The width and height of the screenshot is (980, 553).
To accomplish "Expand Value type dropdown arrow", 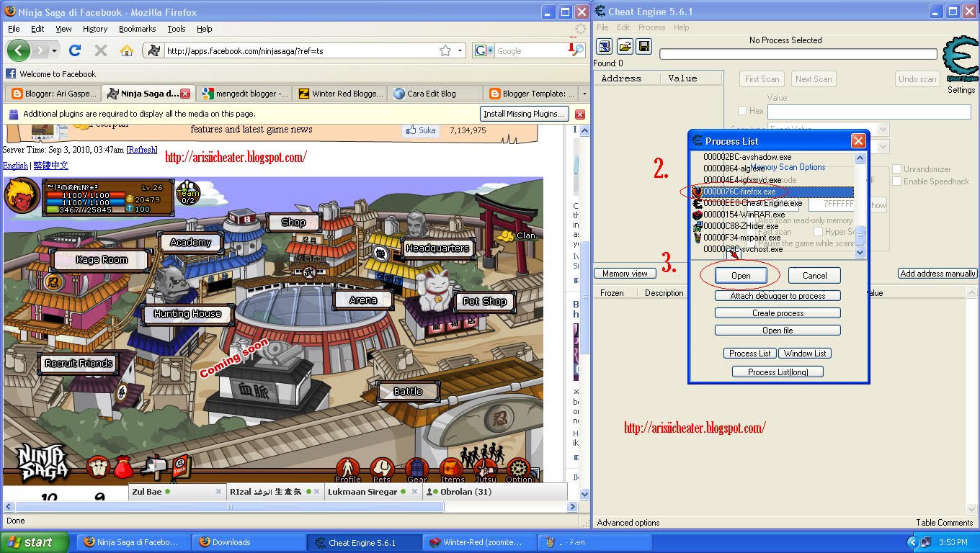I will [x=883, y=147].
